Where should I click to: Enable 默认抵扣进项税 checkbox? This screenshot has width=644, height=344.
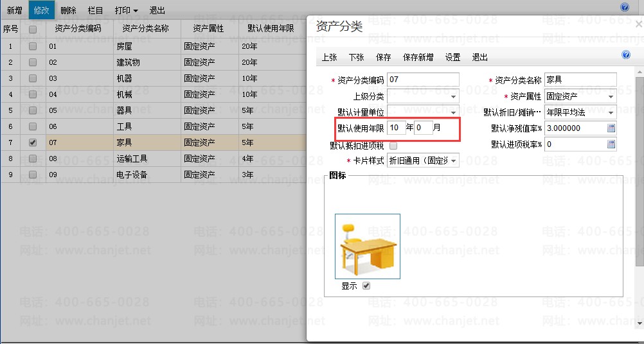coord(393,146)
